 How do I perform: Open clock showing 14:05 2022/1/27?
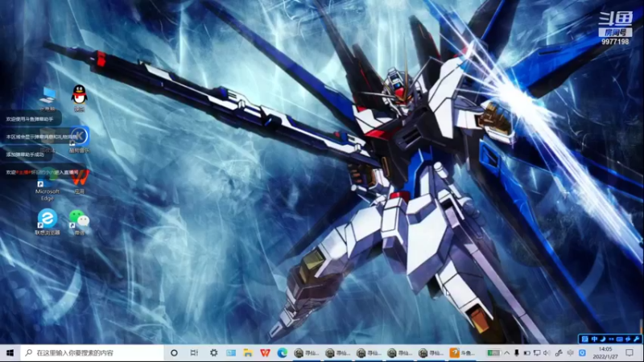click(x=605, y=353)
